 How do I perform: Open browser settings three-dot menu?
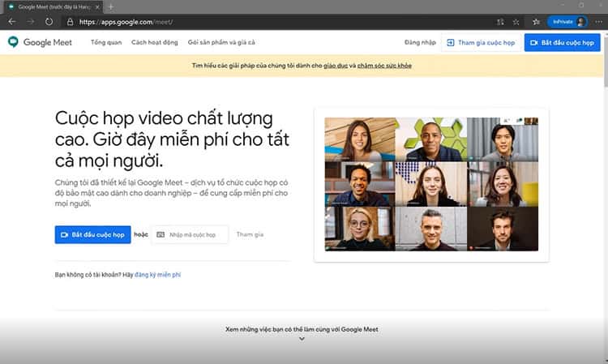click(x=599, y=22)
